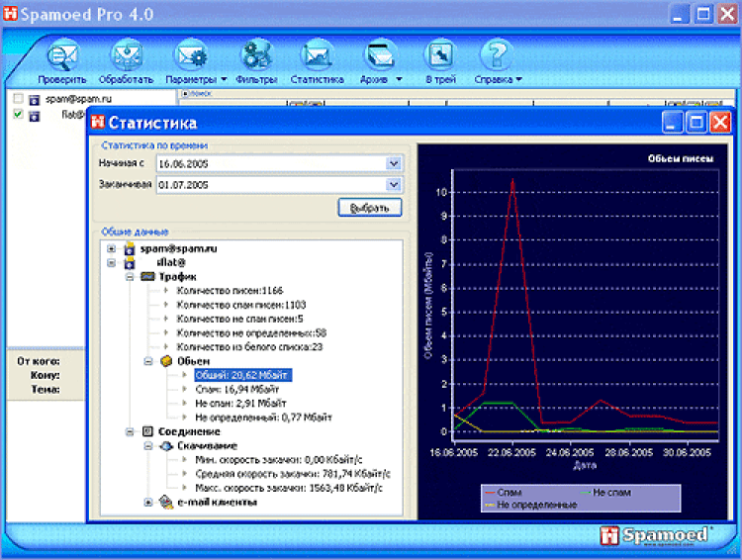Uncheck the second account checkbox in list
Viewport: 742px width, 560px height.
(x=18, y=115)
